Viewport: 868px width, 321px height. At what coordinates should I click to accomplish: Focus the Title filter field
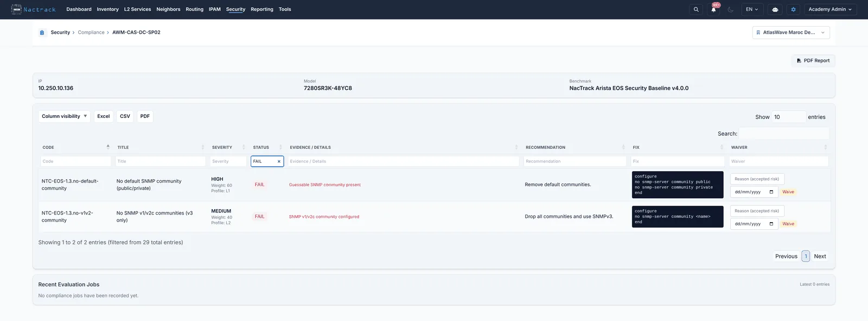point(160,161)
